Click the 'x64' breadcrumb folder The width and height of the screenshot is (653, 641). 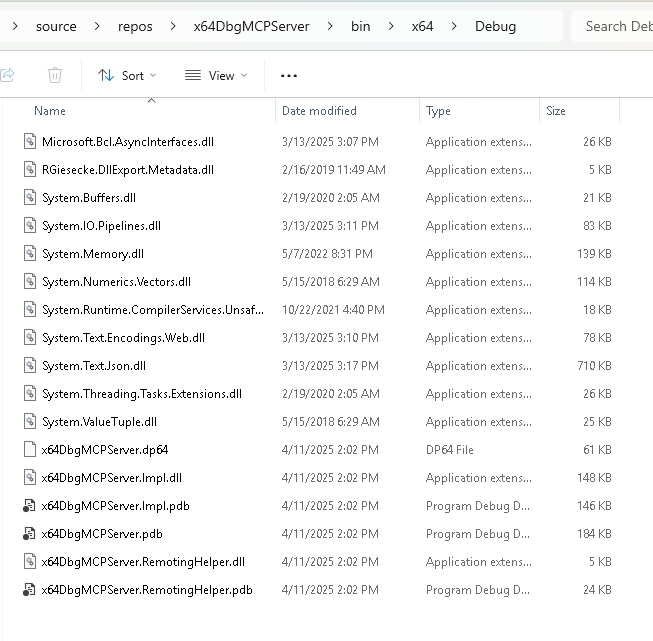(x=422, y=26)
